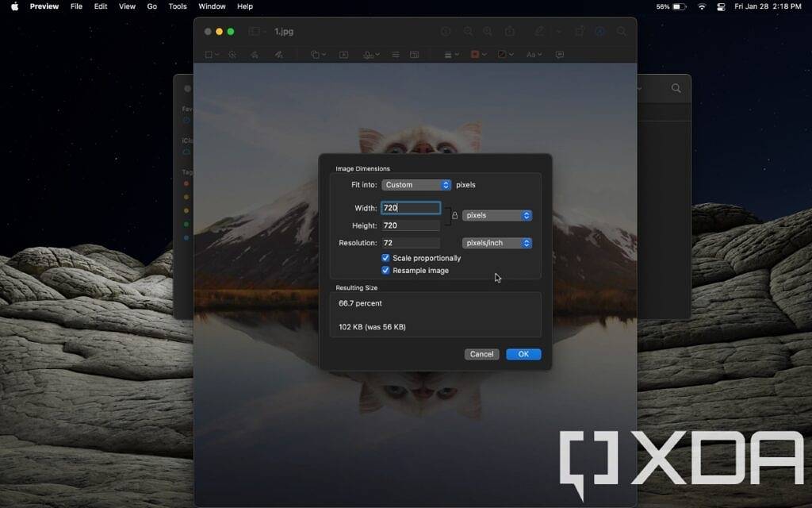
Task: Add a text box using the Text tool
Action: pyautogui.click(x=343, y=55)
